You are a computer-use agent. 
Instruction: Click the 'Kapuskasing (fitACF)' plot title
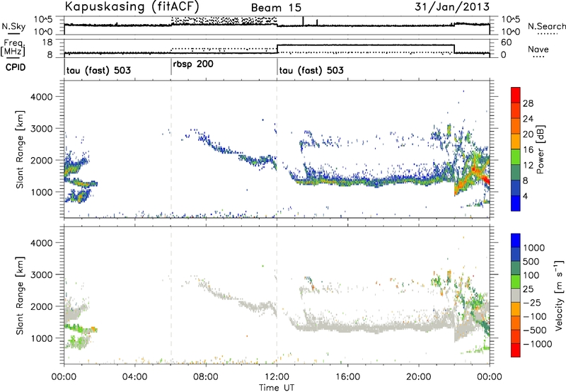click(132, 6)
